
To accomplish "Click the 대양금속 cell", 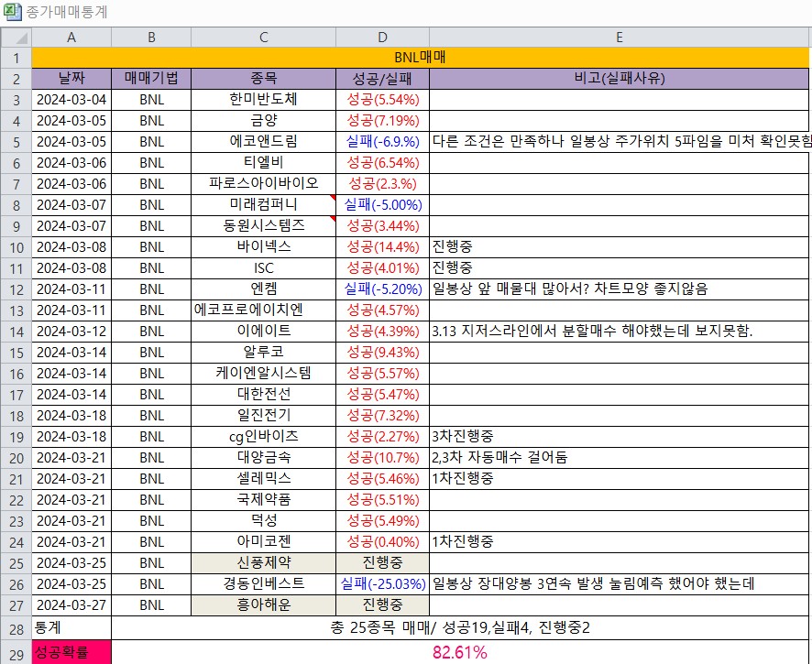I will pyautogui.click(x=264, y=458).
